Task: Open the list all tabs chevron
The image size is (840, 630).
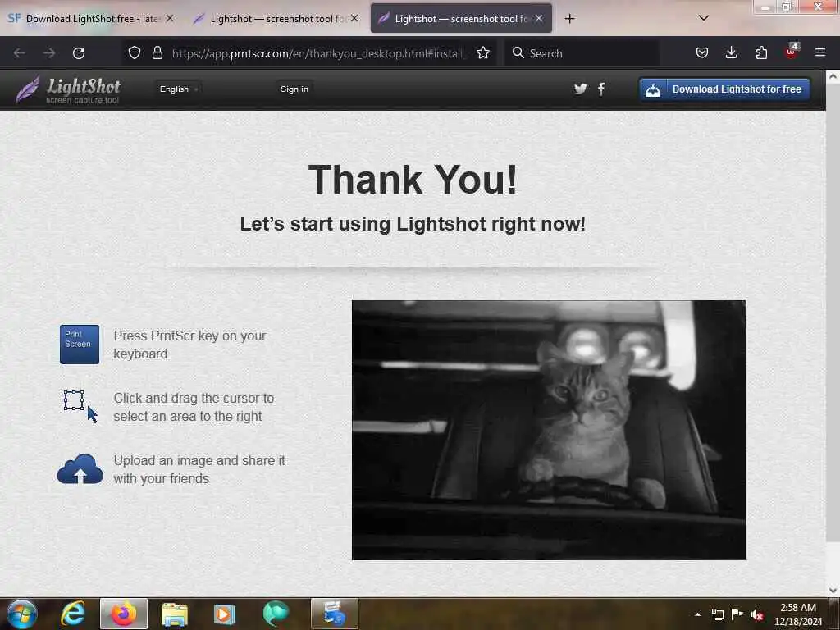Action: tap(704, 18)
